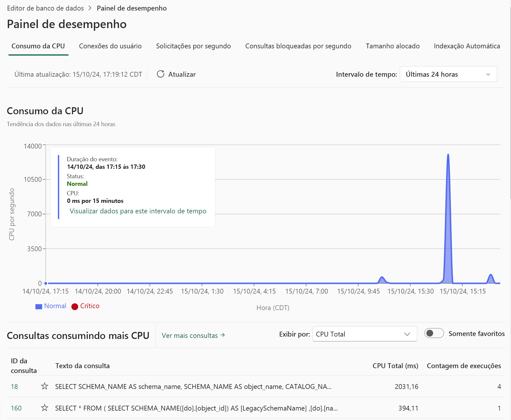The width and height of the screenshot is (511, 420).
Task: Click the small CPU bump near 9:45
Action: [382, 280]
